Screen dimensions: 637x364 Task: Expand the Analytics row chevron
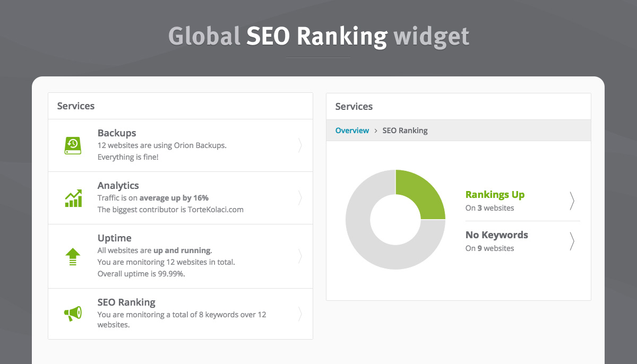click(300, 198)
